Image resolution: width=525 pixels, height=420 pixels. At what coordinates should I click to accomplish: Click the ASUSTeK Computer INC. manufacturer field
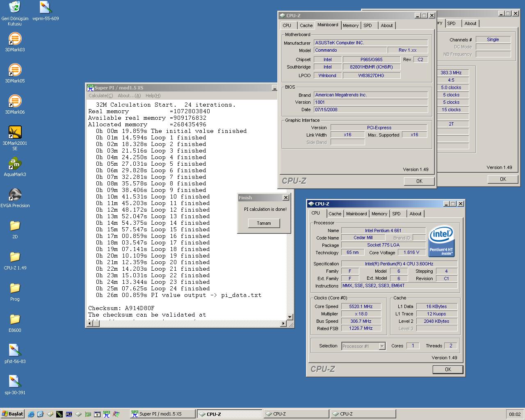(x=371, y=43)
